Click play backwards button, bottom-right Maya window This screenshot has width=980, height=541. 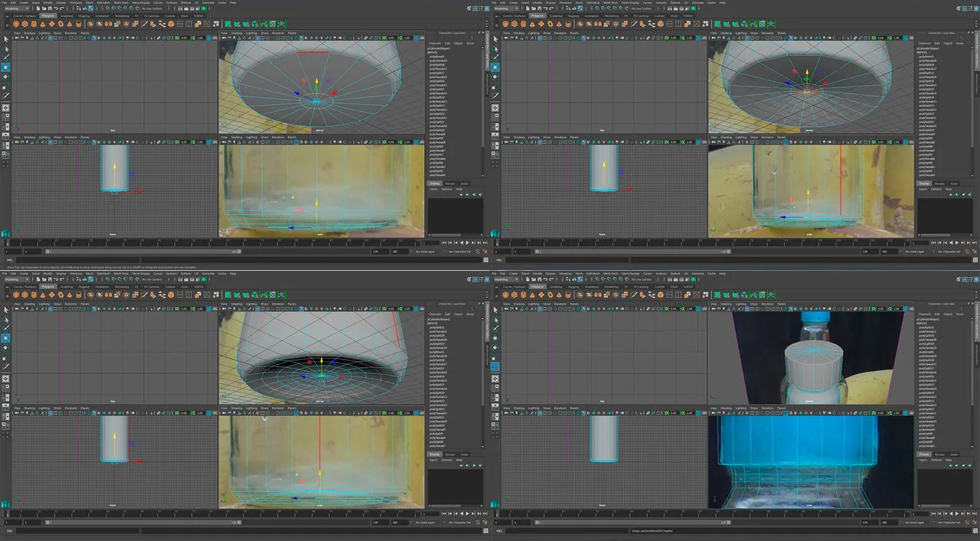952,513
